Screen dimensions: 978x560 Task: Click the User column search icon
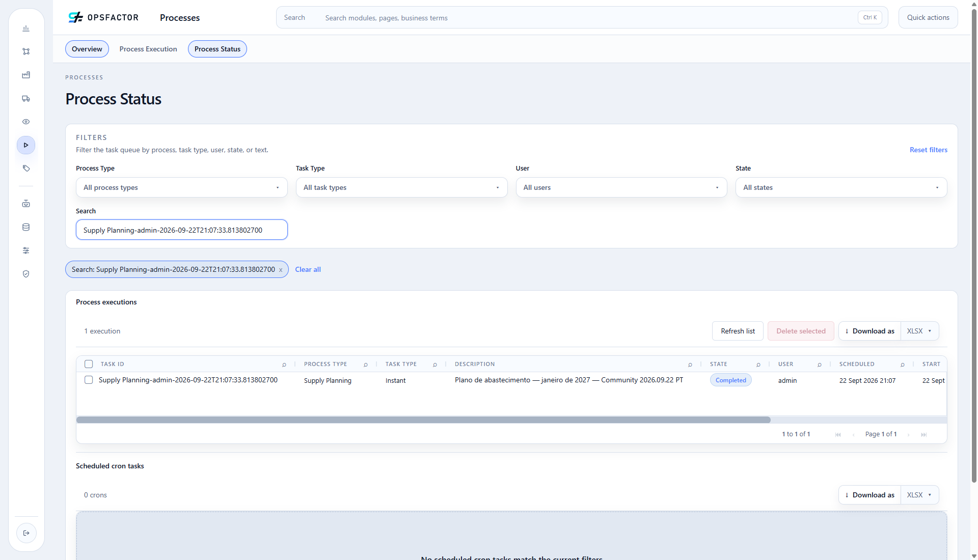820,365
